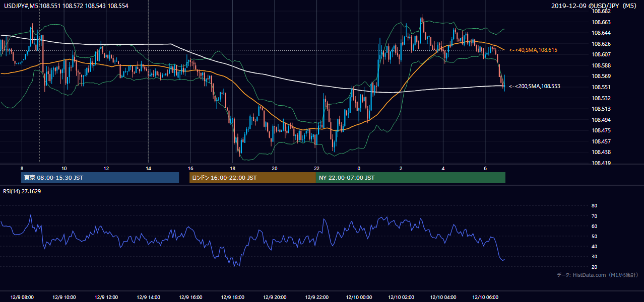Click the 12/10 04:00 date axis label

coord(443,297)
